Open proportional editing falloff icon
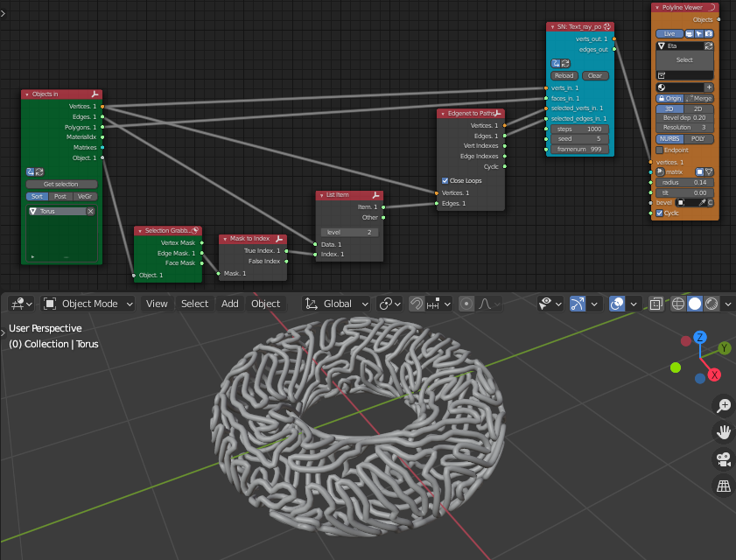The width and height of the screenshot is (736, 560). tap(483, 304)
